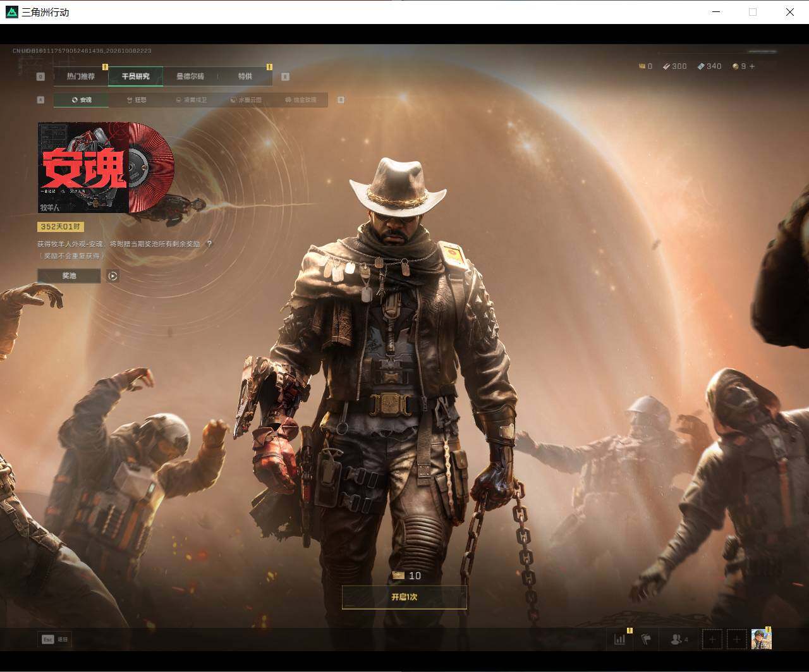Viewport: 809px width, 672px height.
Task: Open the 奖池 prize pool button
Action: click(69, 276)
